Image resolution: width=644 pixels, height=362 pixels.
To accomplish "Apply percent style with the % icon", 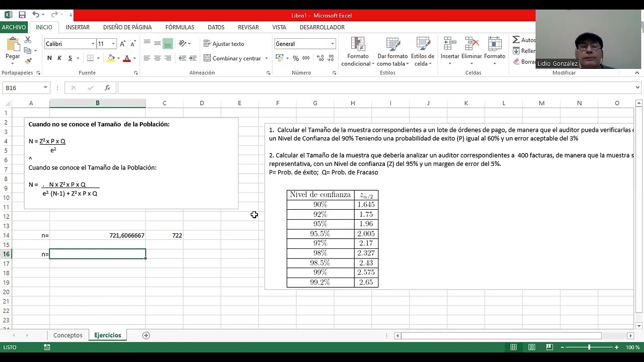I will (296, 58).
